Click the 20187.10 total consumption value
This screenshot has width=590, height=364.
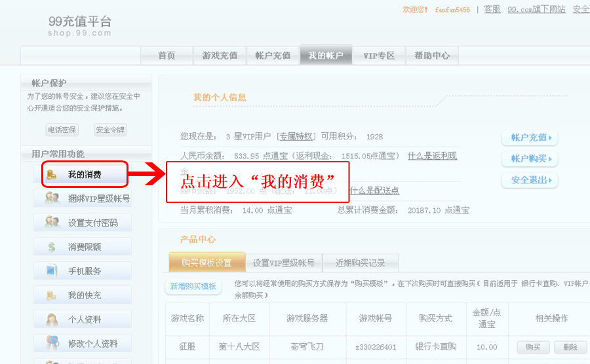tap(424, 211)
